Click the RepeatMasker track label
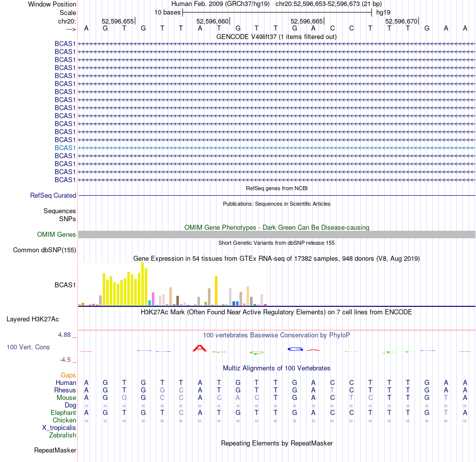Screen dimensions: 476x462 [55, 450]
